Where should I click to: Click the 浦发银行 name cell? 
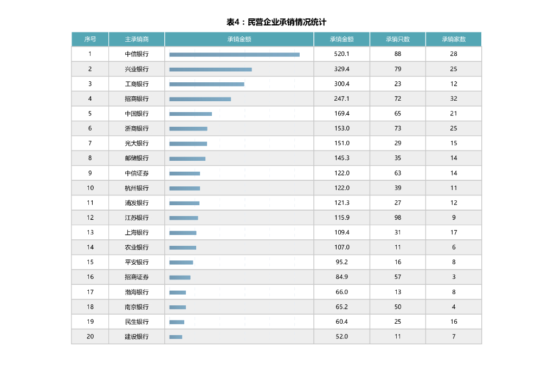click(x=137, y=203)
